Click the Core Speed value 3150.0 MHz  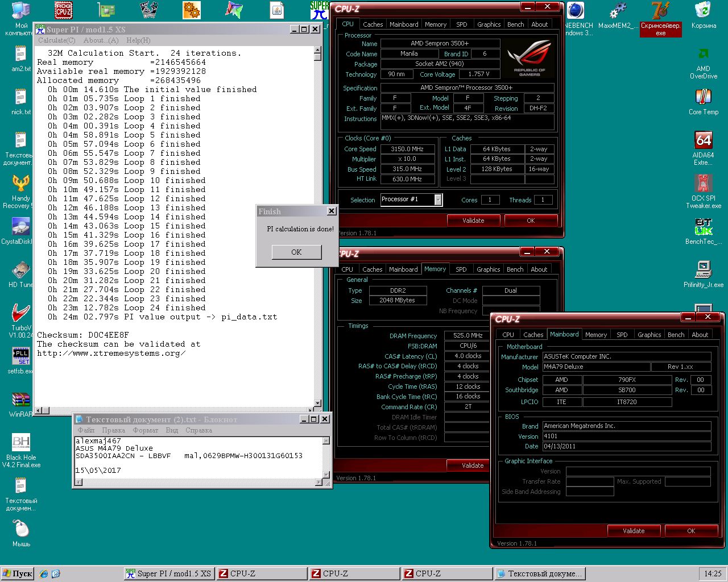[407, 149]
